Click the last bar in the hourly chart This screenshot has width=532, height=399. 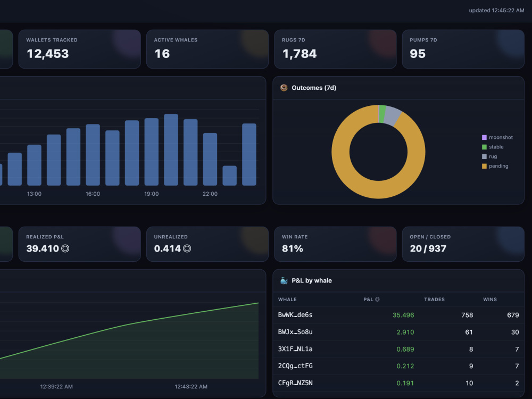coord(249,154)
